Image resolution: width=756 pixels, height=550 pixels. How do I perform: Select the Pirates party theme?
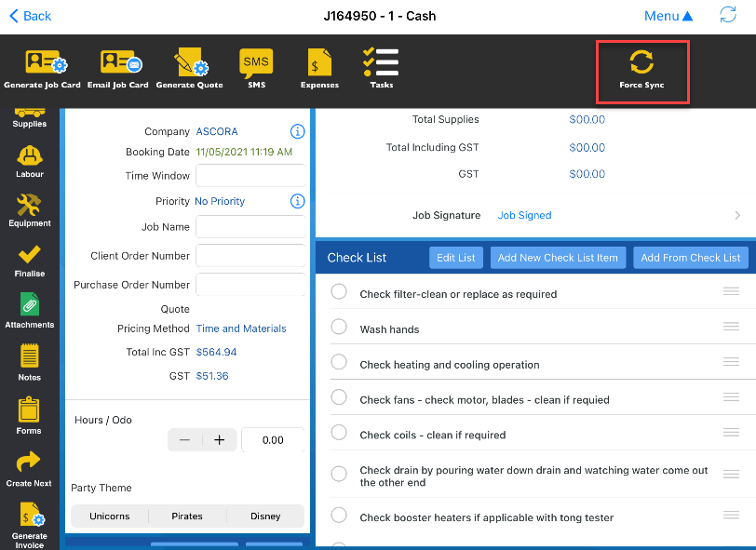[187, 516]
